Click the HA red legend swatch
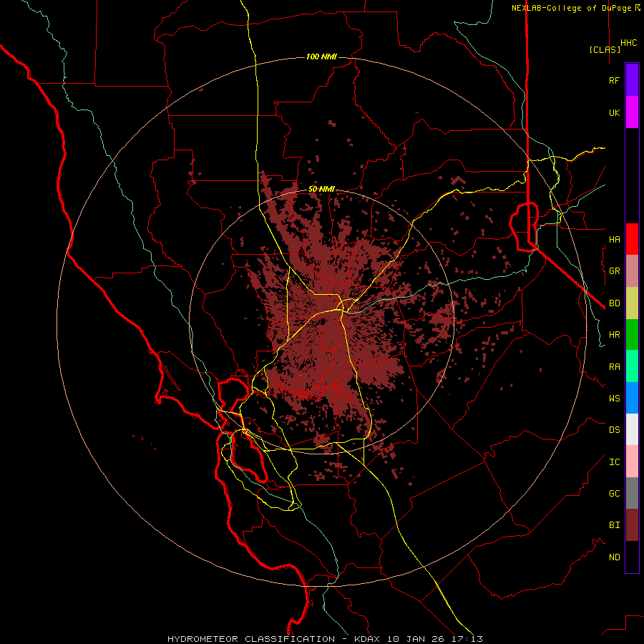Image resolution: width=644 pixels, height=644 pixels. [632, 239]
